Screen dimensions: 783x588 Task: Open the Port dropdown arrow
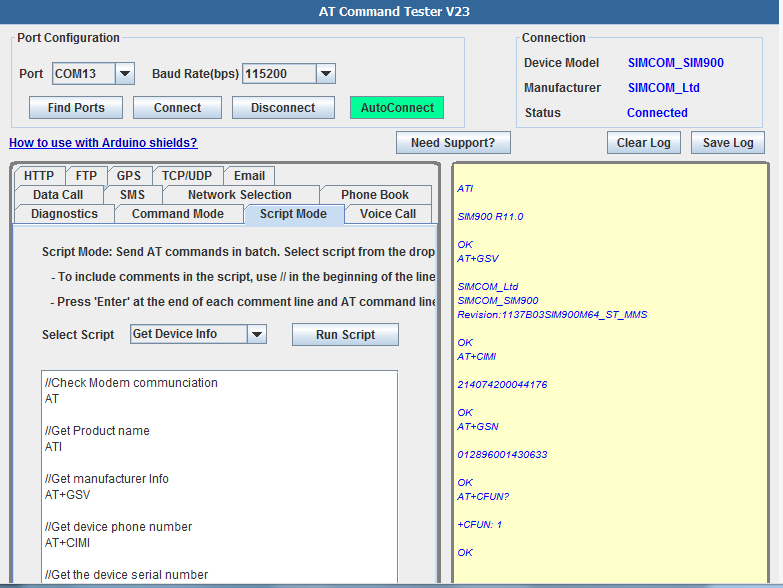point(125,74)
